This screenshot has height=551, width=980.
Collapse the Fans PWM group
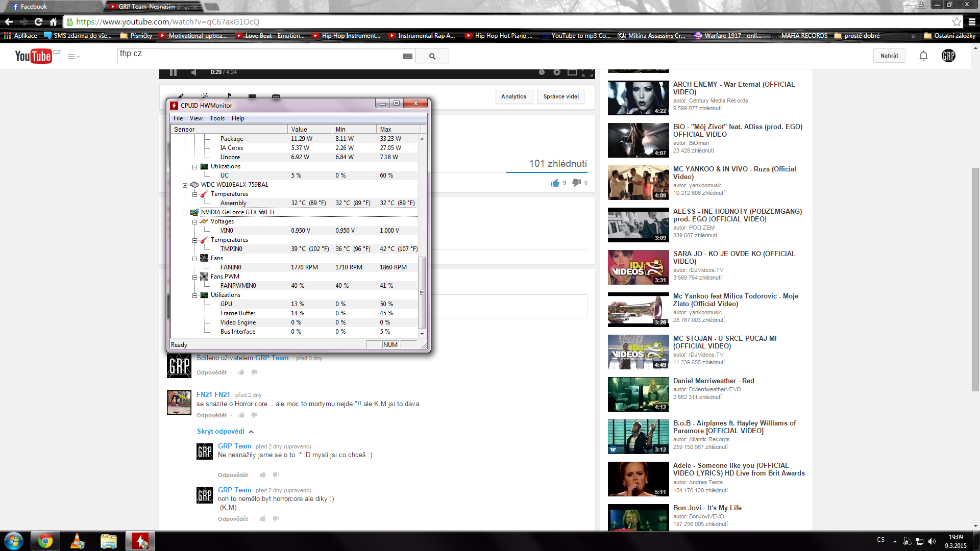[x=194, y=277]
